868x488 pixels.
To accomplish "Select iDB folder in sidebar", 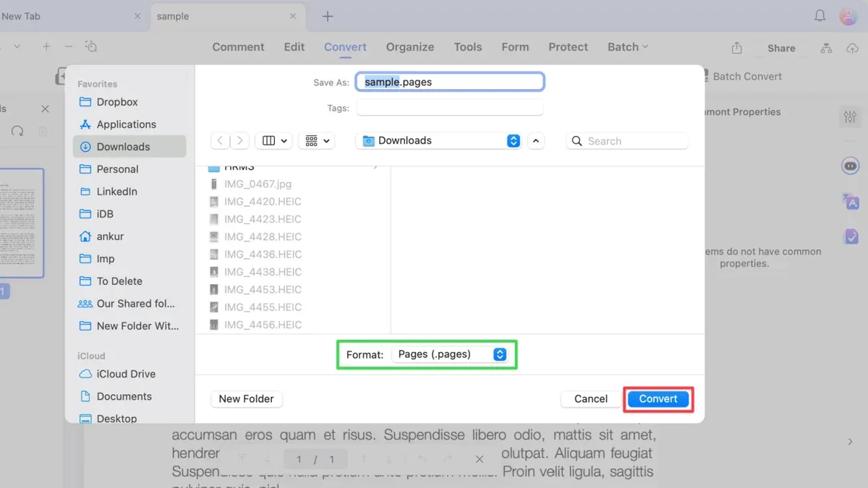I will tap(129, 214).
